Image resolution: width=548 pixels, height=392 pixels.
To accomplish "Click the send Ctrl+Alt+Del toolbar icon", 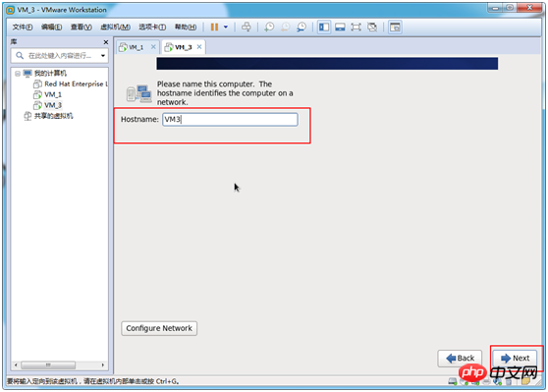I will 247,27.
